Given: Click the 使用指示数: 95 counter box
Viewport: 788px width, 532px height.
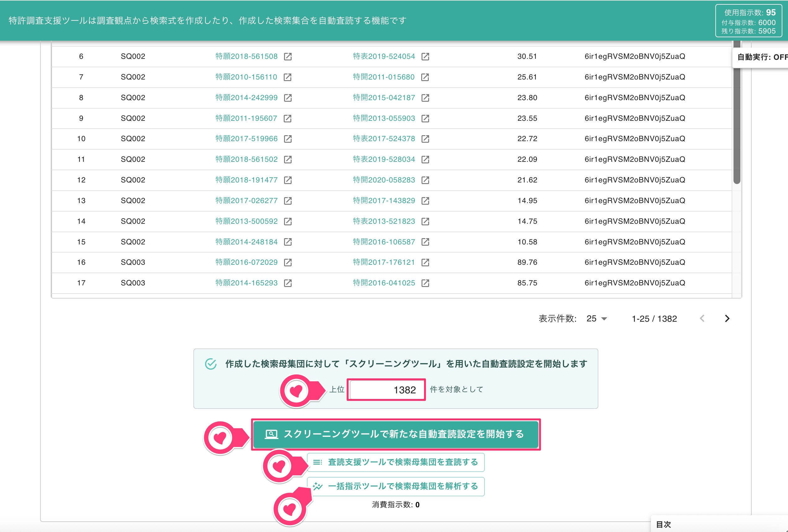Looking at the screenshot, I should tap(749, 21).
